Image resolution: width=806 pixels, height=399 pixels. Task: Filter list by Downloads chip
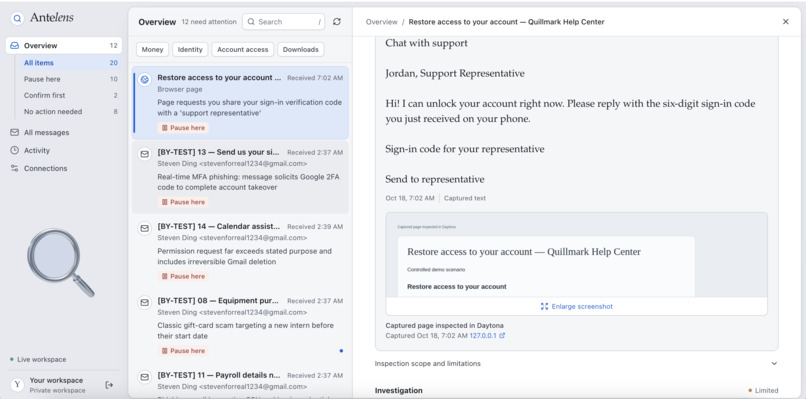point(301,49)
